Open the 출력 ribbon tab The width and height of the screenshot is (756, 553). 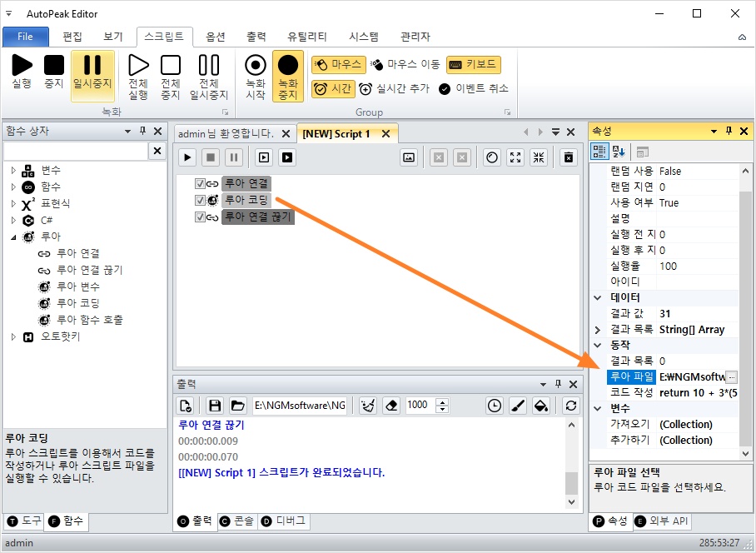click(x=256, y=37)
